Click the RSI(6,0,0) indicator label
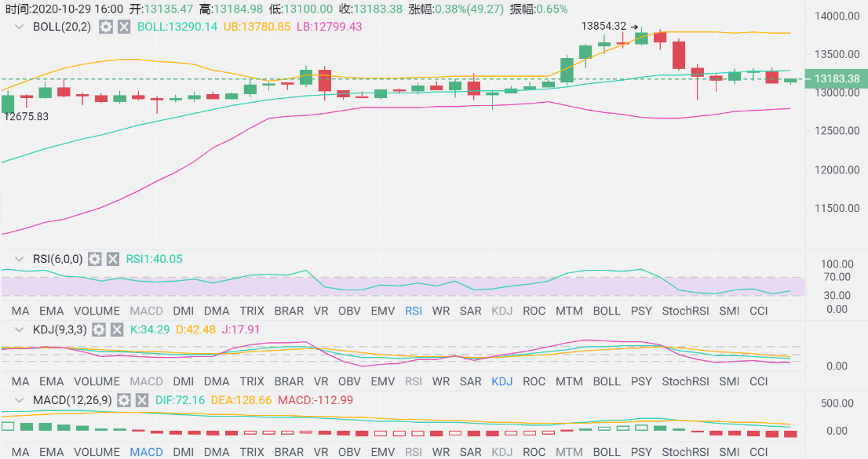This screenshot has width=868, height=459. click(57, 259)
